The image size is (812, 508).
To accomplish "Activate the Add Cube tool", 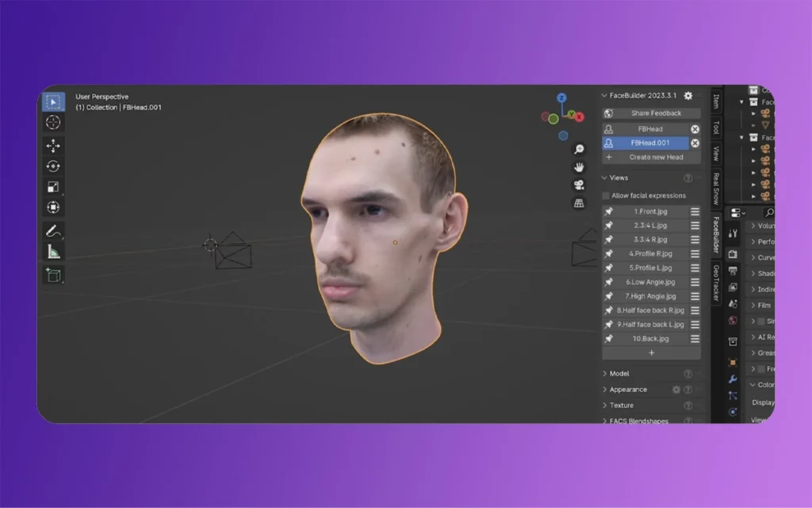I will [x=53, y=274].
